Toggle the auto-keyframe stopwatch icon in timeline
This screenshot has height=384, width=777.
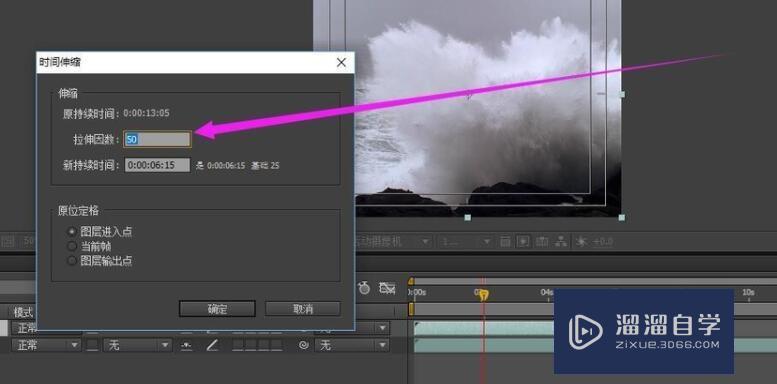pos(364,288)
